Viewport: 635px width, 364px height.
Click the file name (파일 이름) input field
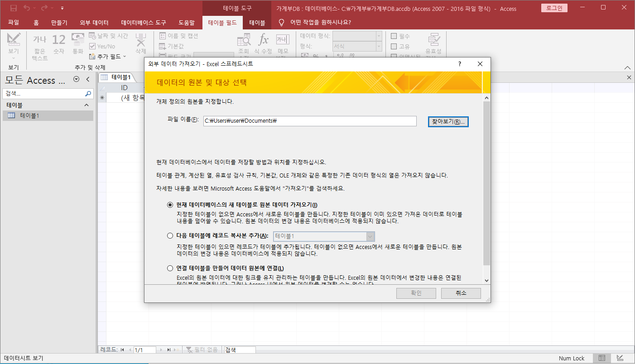click(x=309, y=121)
